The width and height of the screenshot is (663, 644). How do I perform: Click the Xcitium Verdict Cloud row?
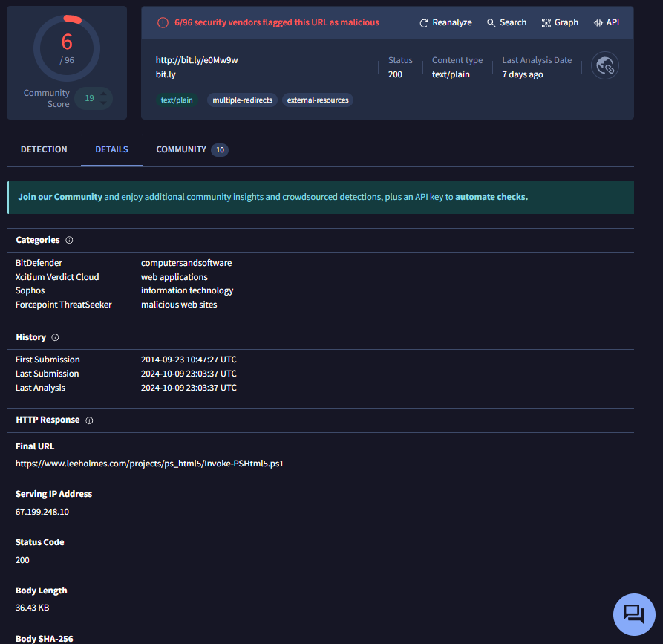[111, 277]
